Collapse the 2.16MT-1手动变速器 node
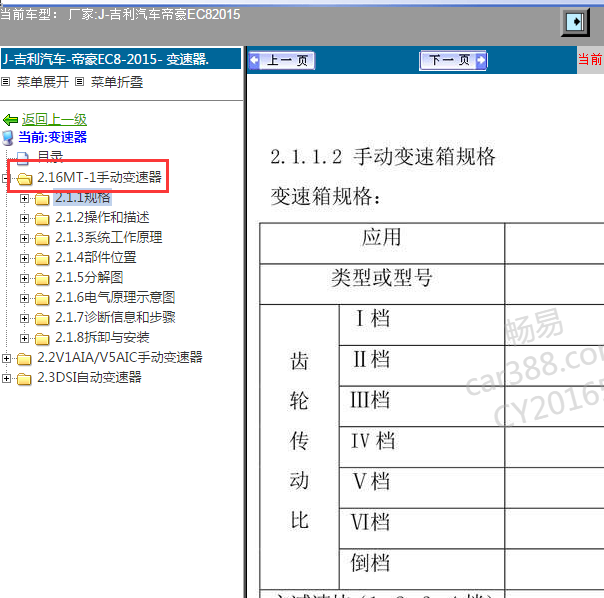This screenshot has width=604, height=598. point(6,178)
